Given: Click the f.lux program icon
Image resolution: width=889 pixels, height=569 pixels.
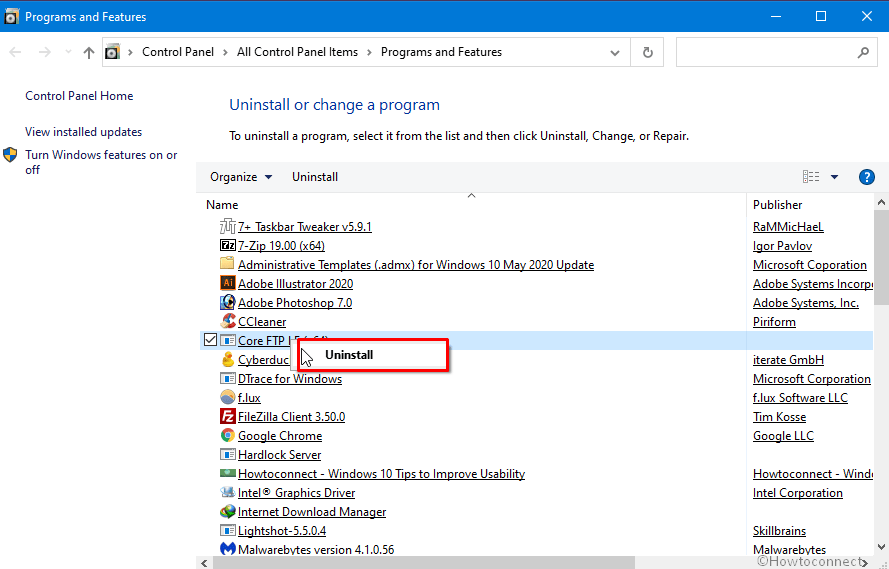Looking at the screenshot, I should coord(227,397).
